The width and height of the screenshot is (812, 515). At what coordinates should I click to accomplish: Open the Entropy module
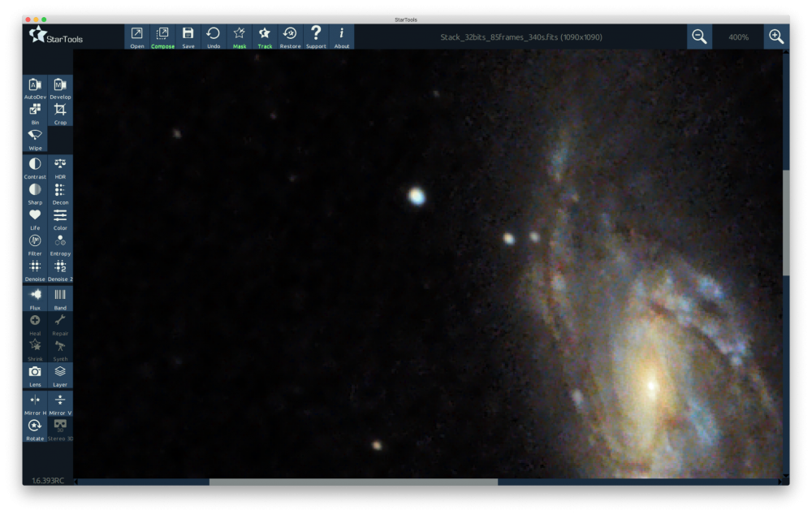60,245
